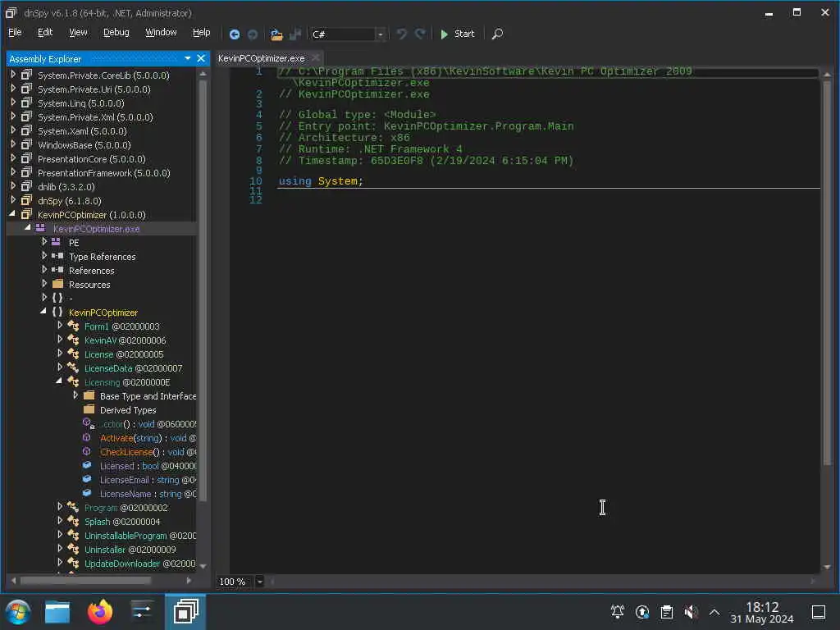Click the navigate forward arrow icon
840x630 pixels.
point(253,34)
